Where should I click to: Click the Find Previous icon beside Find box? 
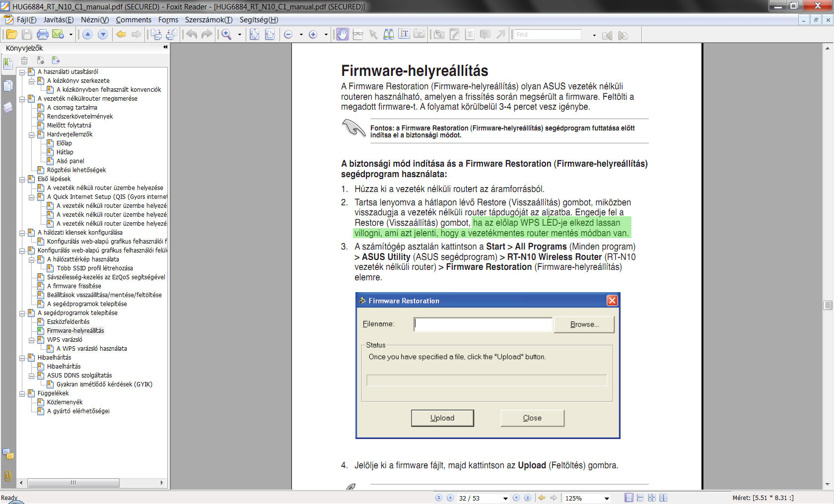coord(607,35)
